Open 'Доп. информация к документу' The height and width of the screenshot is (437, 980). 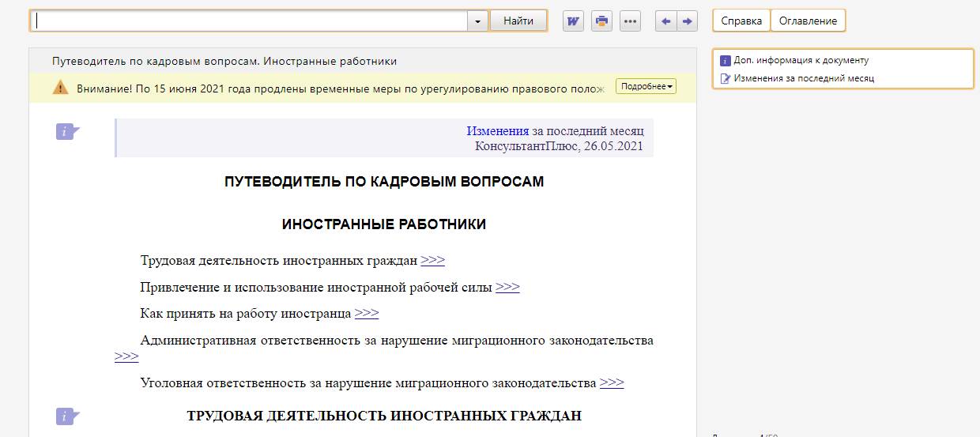click(801, 60)
